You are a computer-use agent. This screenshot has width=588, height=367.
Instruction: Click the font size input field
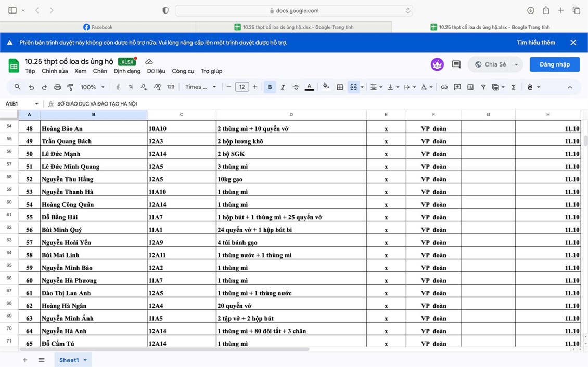tap(242, 87)
